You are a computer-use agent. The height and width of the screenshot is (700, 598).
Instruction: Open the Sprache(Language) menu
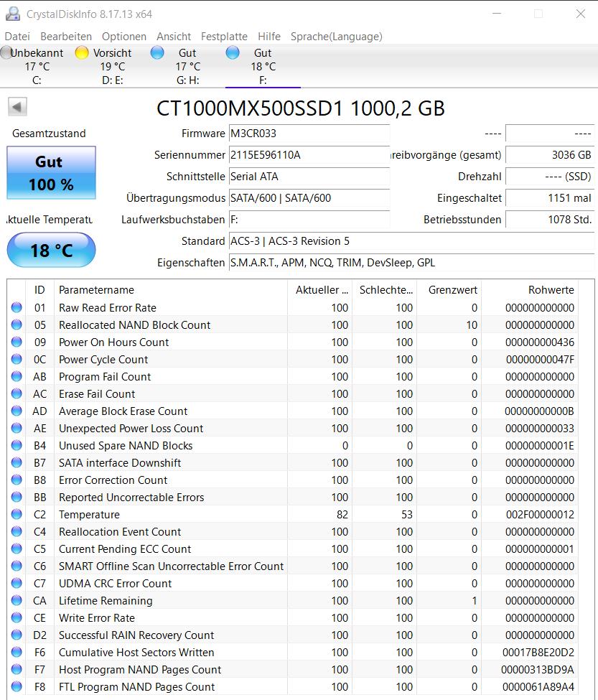(x=337, y=37)
